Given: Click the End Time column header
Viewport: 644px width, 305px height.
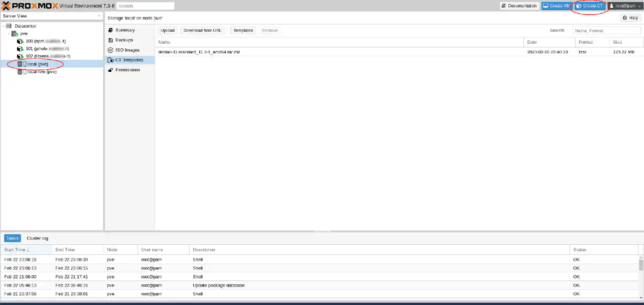Looking at the screenshot, I should [x=77, y=250].
